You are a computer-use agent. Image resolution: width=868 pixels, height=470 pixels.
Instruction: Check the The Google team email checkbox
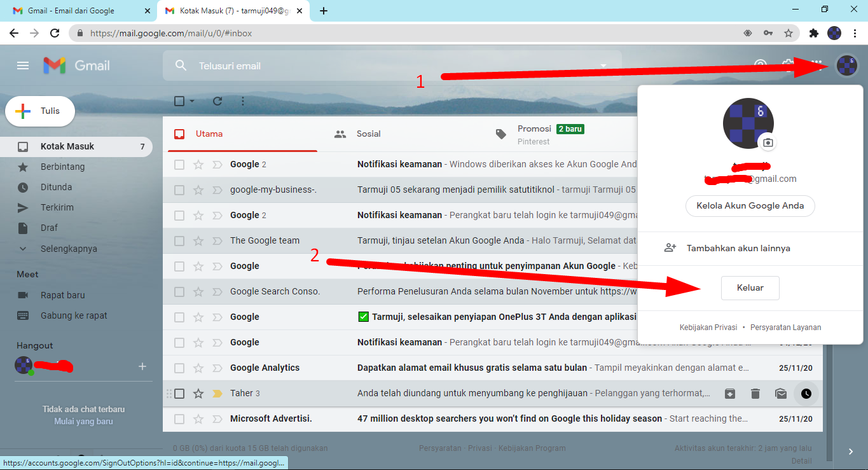pos(179,241)
